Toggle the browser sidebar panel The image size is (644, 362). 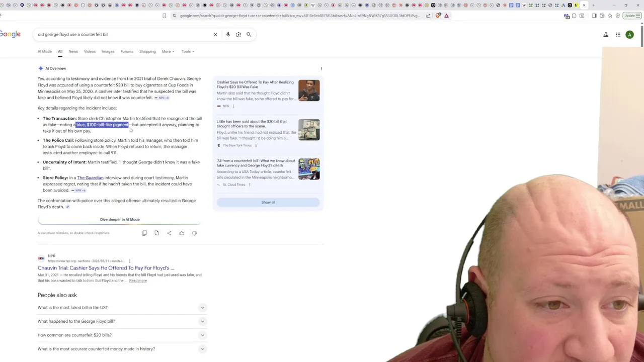594,16
